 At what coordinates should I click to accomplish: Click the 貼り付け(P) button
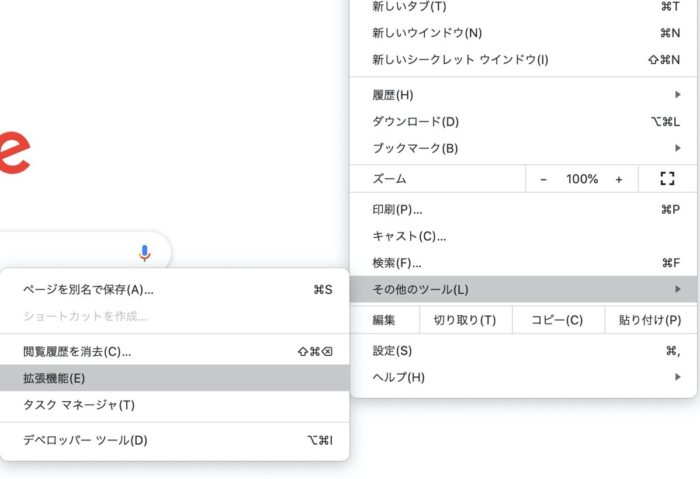tap(650, 320)
